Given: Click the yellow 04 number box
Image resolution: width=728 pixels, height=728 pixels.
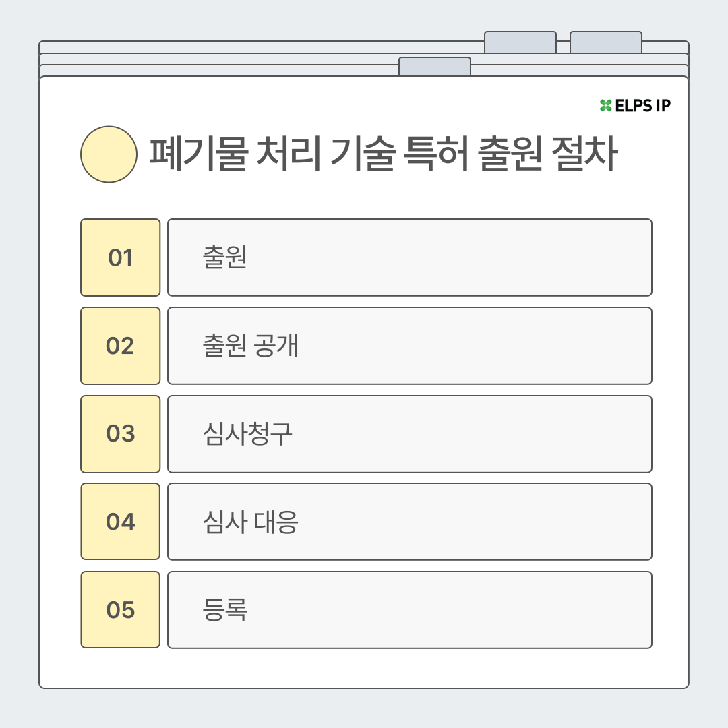Looking at the screenshot, I should tap(120, 521).
